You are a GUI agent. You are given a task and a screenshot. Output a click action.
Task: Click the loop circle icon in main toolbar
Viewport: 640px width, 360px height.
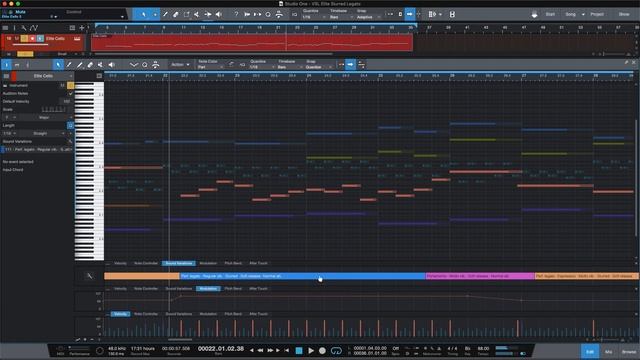tap(268, 14)
